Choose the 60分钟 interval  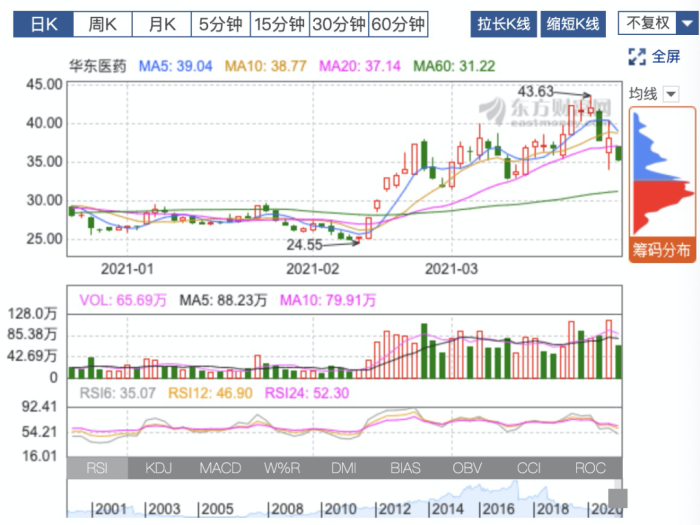tap(398, 24)
